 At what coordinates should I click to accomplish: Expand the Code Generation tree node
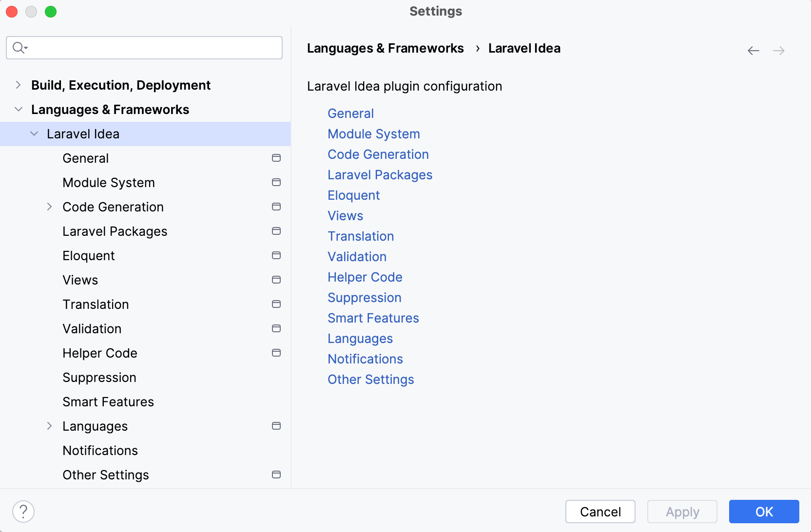pyautogui.click(x=49, y=207)
